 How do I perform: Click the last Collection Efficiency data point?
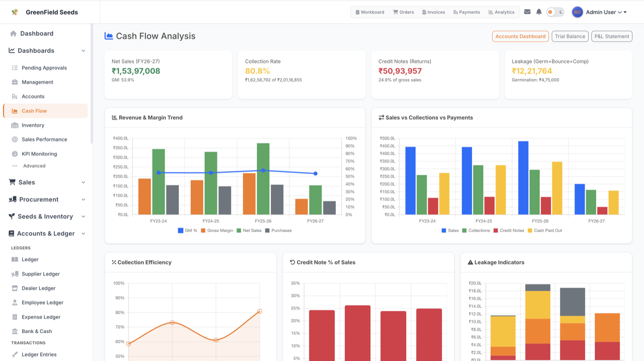click(260, 311)
